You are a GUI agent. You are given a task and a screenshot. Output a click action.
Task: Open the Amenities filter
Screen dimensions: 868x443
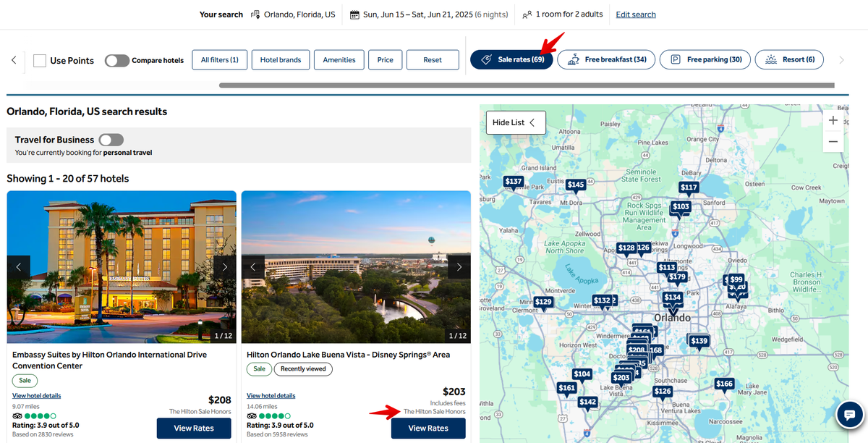(339, 60)
